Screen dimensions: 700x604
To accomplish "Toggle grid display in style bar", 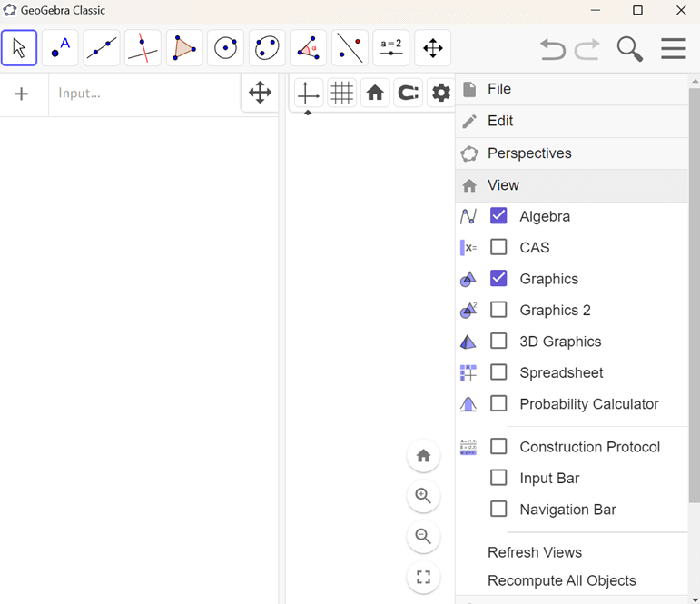I will click(x=342, y=93).
